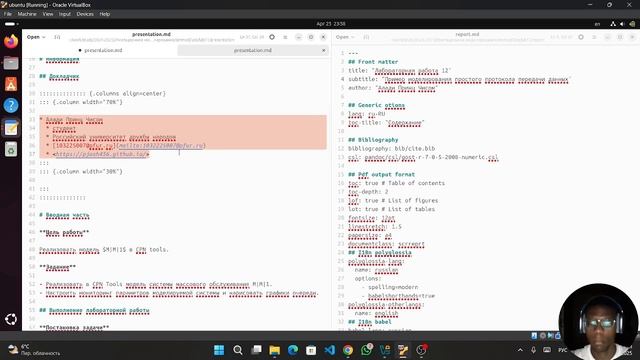Click 'toc-depth: 2' line in report.md
640x360 pixels.
tap(368, 191)
